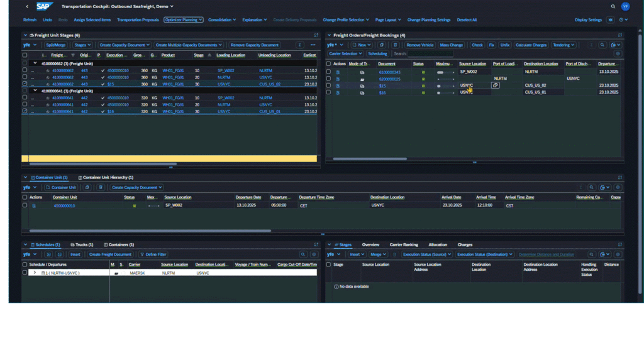This screenshot has width=644, height=362.
Task: Uncheck the selected freight unit row with $15
Action: (25, 84)
